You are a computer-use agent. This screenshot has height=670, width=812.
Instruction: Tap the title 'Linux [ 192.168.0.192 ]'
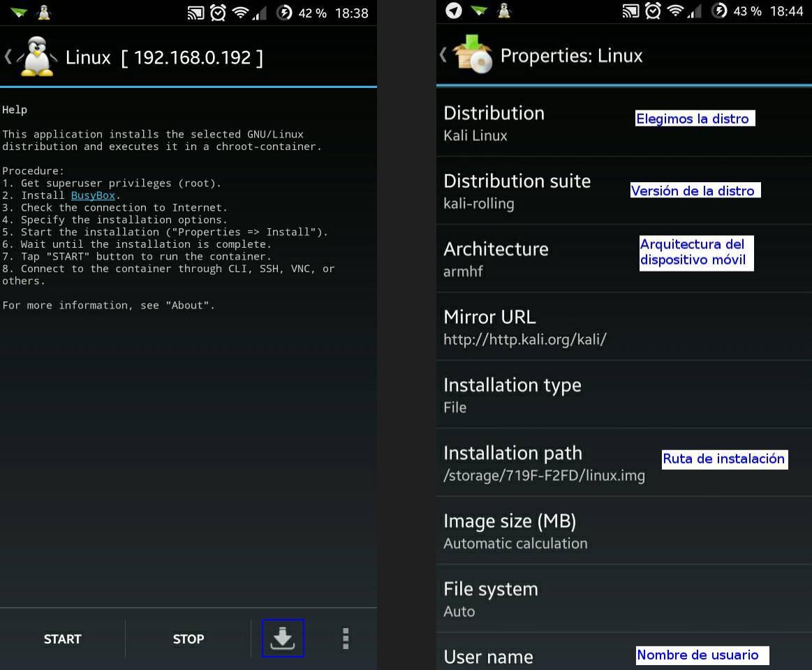pos(164,57)
